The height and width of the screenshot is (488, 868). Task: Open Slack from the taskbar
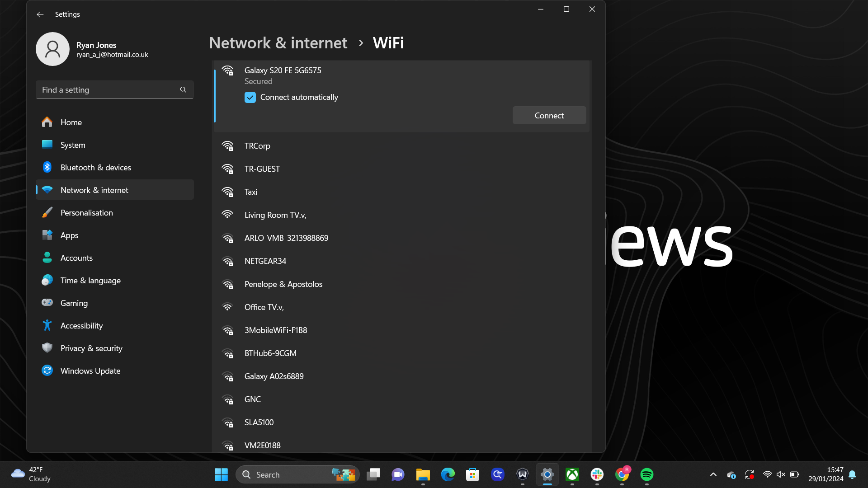(597, 475)
